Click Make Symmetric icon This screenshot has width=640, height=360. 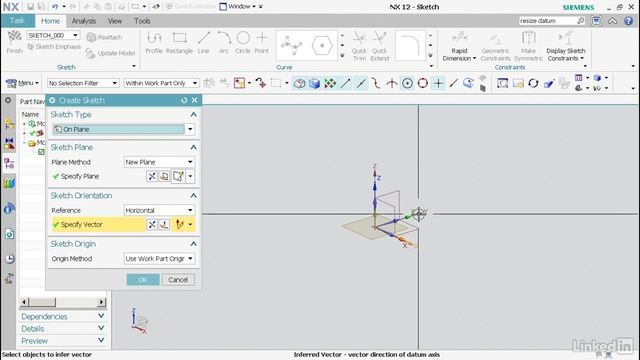coord(529,46)
